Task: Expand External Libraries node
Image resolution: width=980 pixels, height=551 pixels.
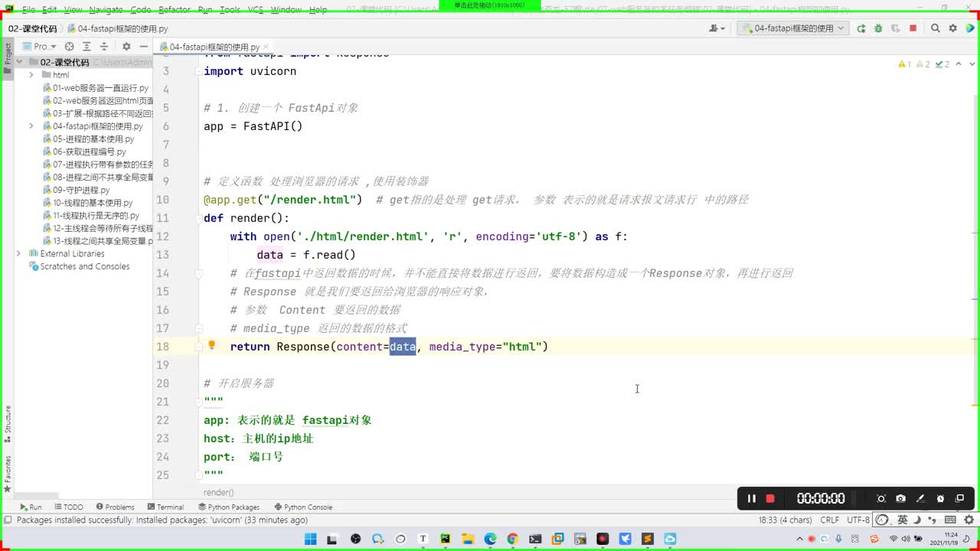Action: coord(20,253)
